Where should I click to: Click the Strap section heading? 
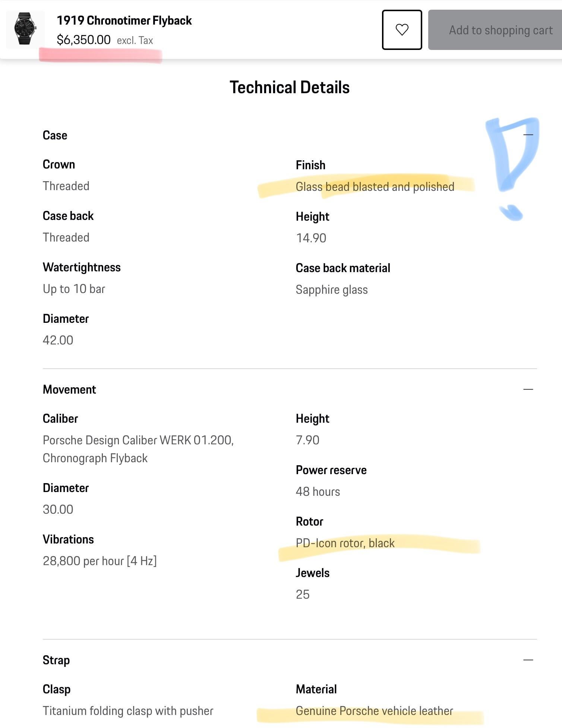[x=56, y=660]
